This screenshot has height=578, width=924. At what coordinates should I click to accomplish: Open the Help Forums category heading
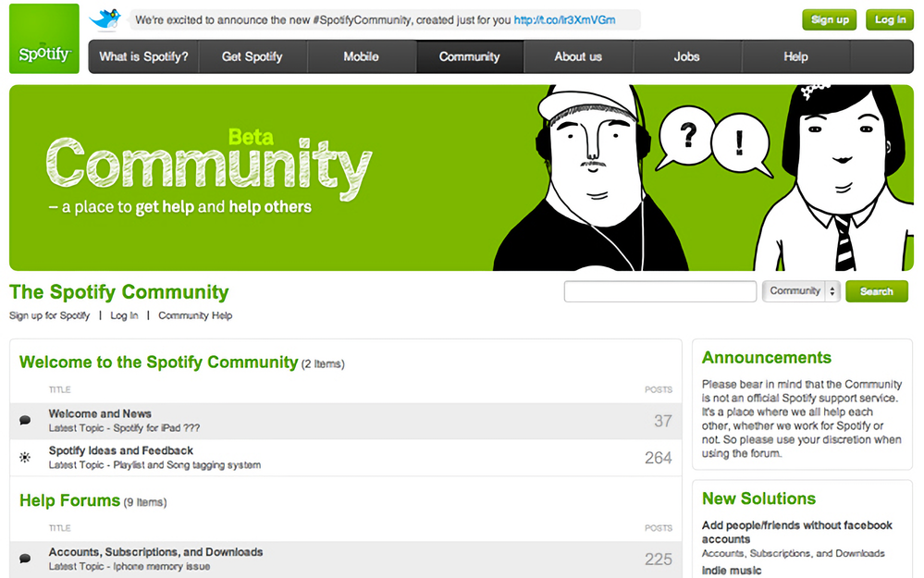69,500
